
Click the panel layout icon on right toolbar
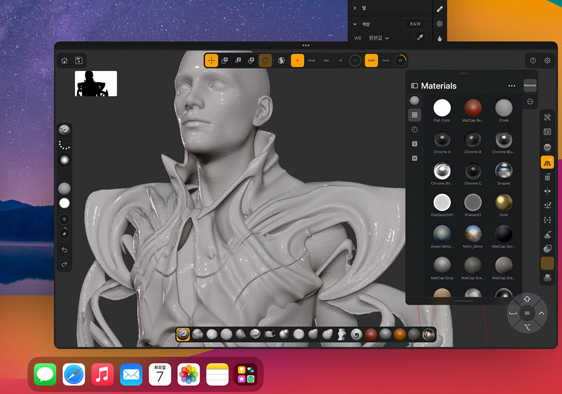547,132
